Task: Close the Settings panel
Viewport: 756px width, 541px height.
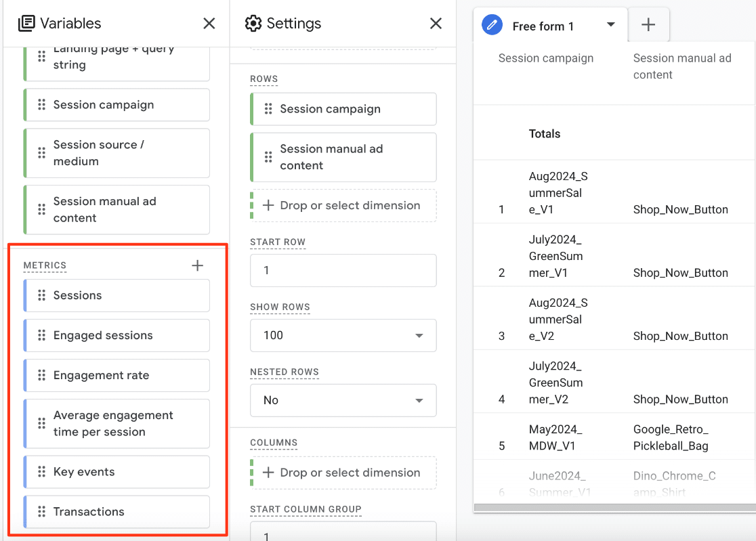Action: [436, 23]
